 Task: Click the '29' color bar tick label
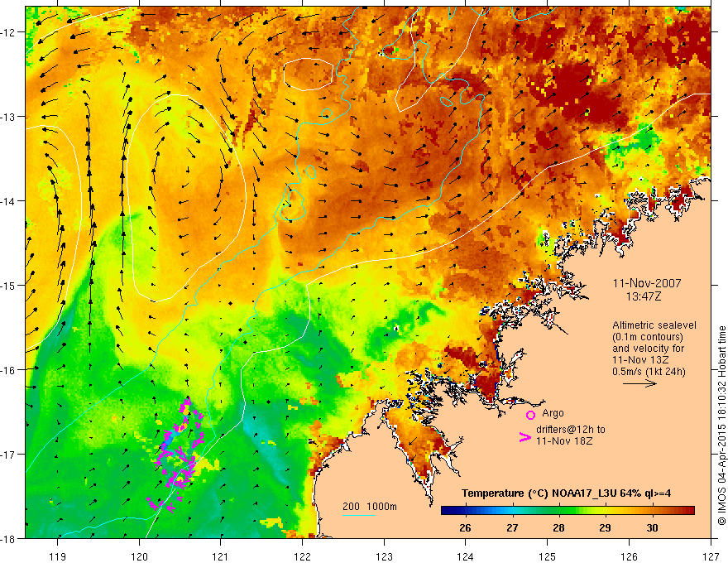[x=605, y=527]
